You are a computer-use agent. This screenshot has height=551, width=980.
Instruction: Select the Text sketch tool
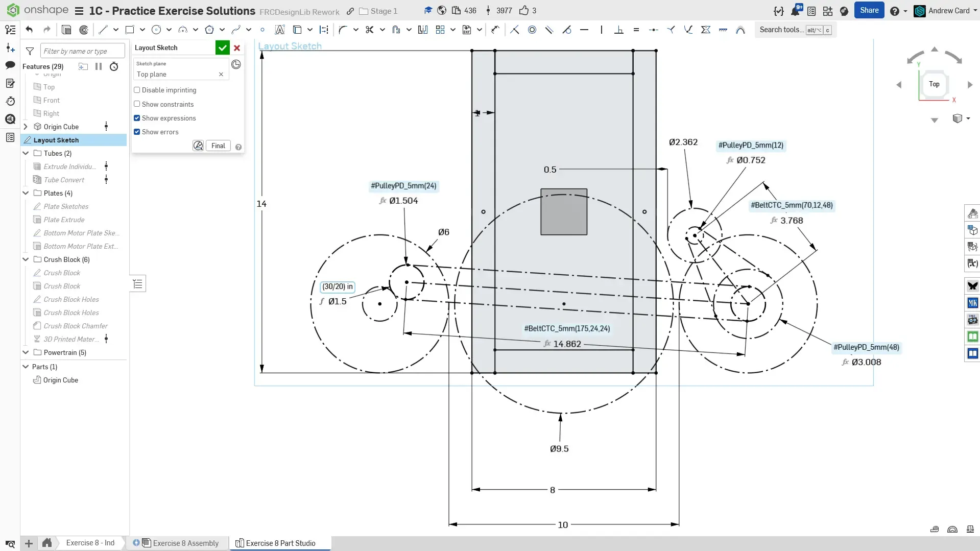279,30
